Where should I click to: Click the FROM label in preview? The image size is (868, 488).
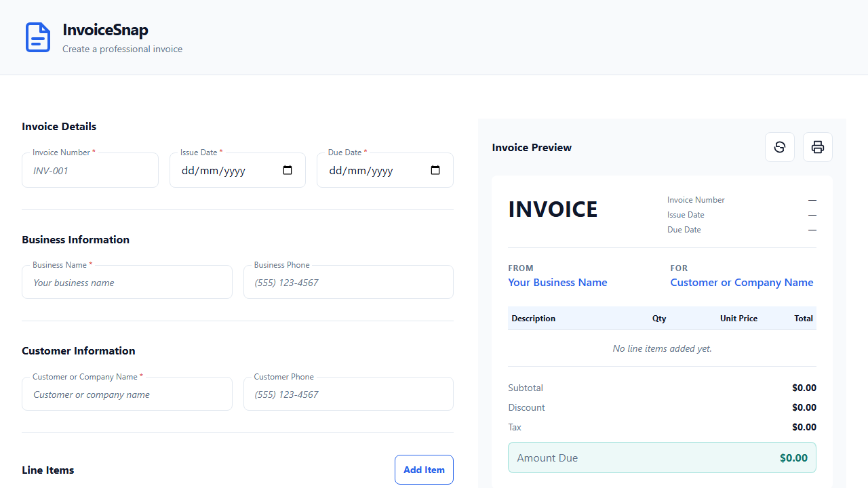521,268
